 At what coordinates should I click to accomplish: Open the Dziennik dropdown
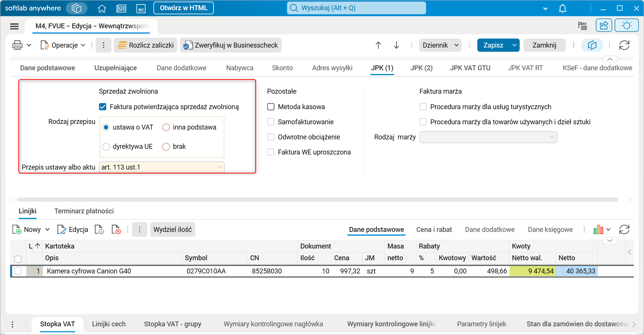tap(440, 45)
